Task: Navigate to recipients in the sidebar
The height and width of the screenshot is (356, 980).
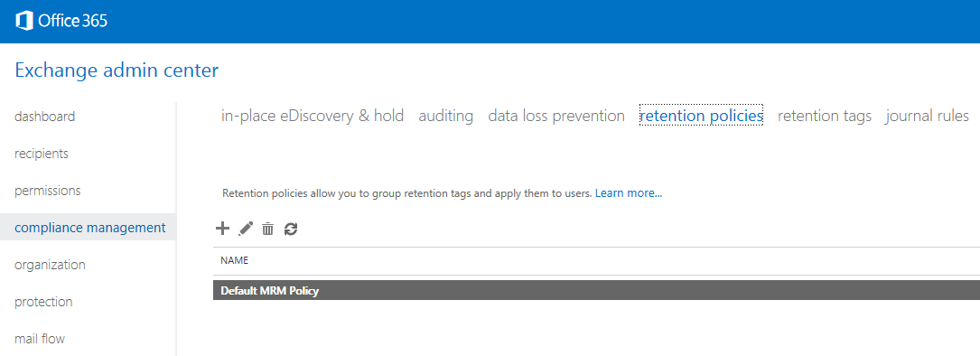Action: click(x=42, y=154)
